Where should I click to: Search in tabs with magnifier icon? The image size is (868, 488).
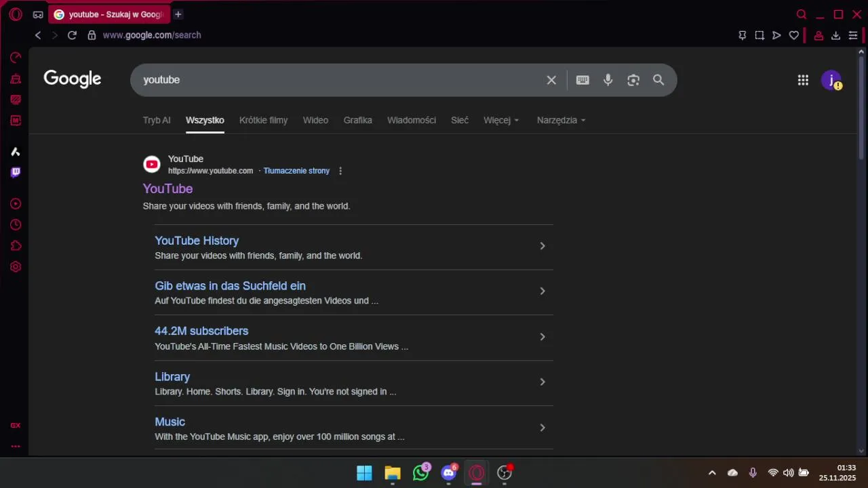click(802, 14)
